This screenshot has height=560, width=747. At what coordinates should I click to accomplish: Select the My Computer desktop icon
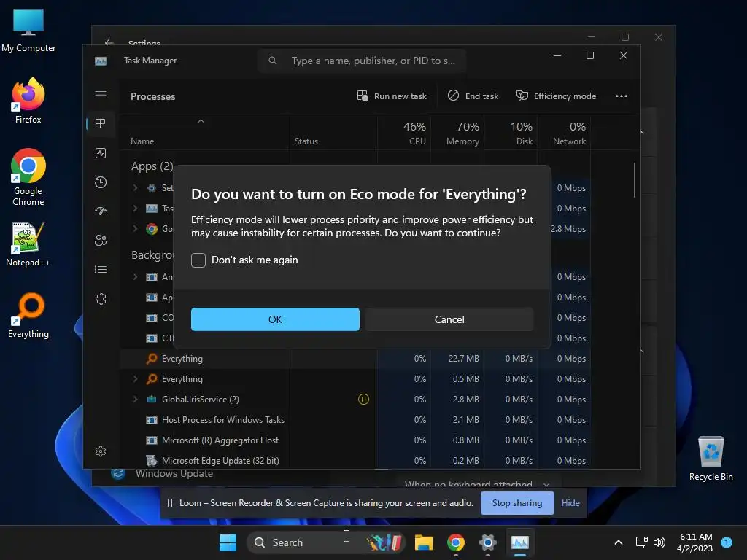tap(28, 31)
